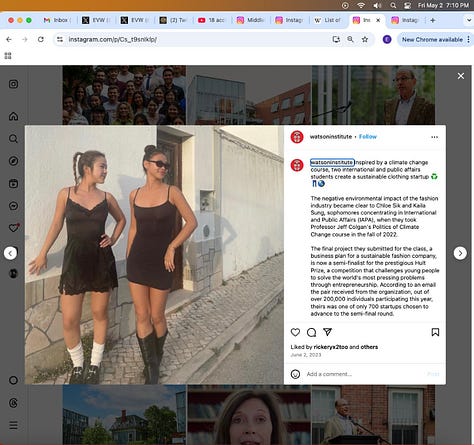Open emoji picker in comment box
Image resolution: width=474 pixels, height=445 pixels.
point(295,374)
